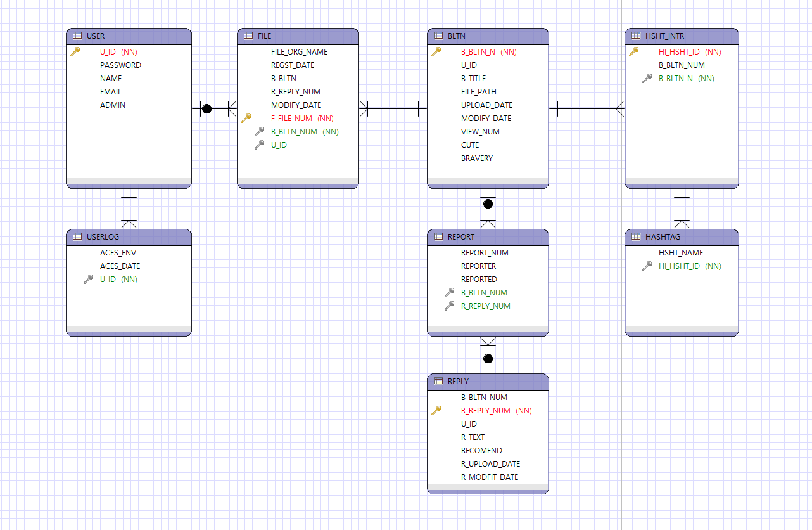Click the connector dot between REPORT and REPLY
This screenshot has height=530, width=812.
[x=488, y=358]
